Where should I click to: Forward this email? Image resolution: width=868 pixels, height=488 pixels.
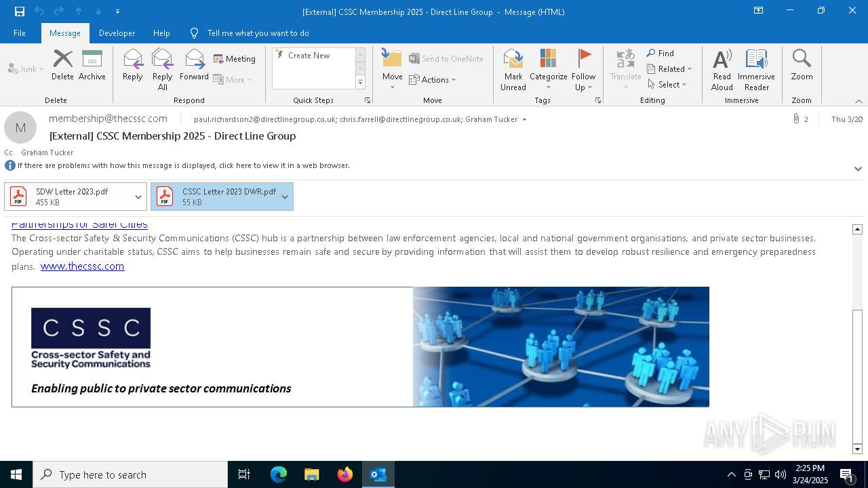(194, 65)
